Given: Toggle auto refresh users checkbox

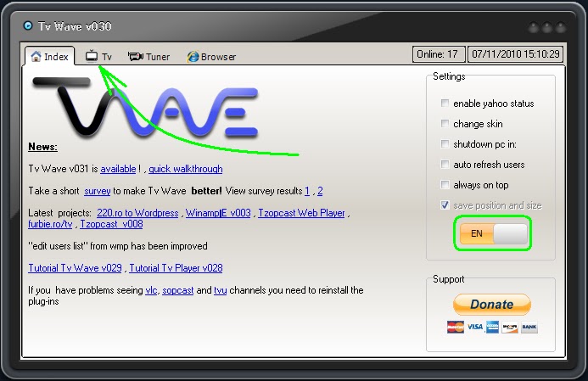Looking at the screenshot, I should tap(445, 165).
